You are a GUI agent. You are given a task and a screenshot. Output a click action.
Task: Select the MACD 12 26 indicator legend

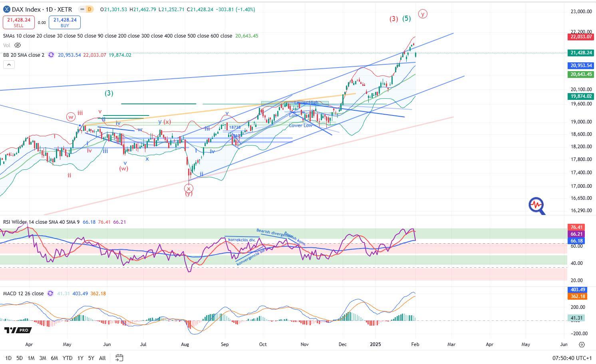click(23, 293)
